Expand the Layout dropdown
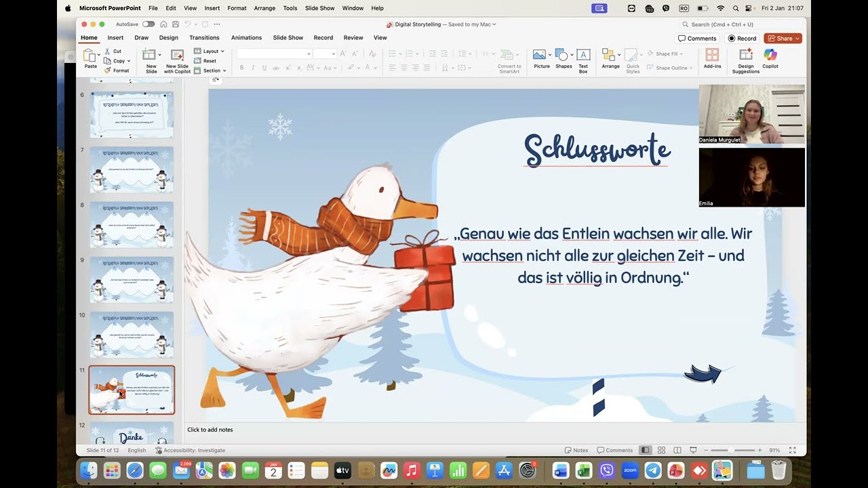 click(x=209, y=52)
